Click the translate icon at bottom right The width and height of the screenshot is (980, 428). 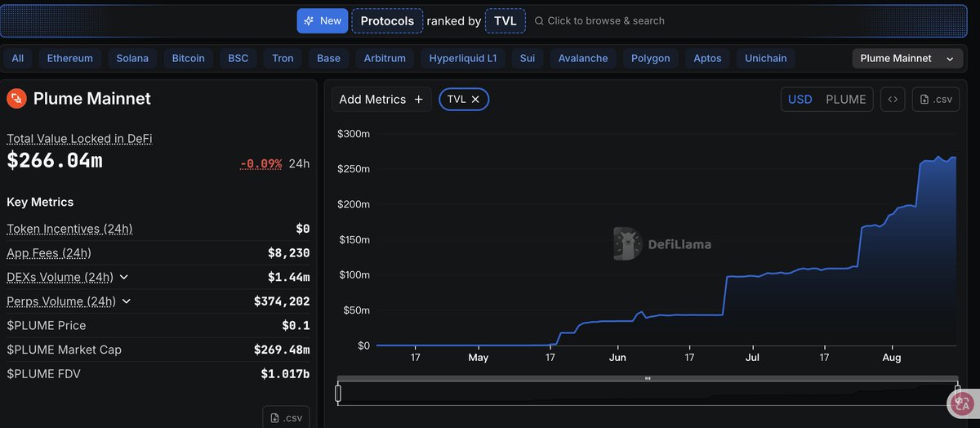tap(962, 402)
